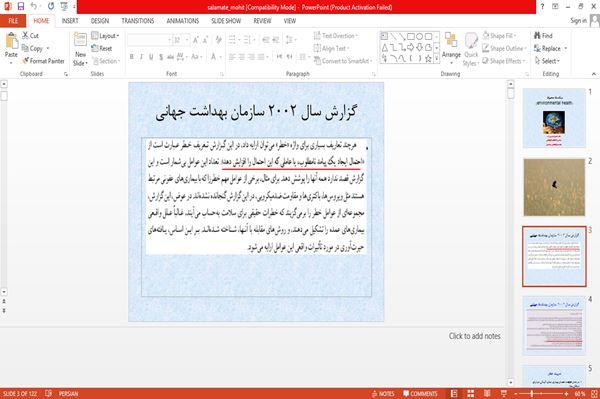This screenshot has height=399, width=600.
Task: Open Shape Effects dropdown
Action: click(504, 61)
